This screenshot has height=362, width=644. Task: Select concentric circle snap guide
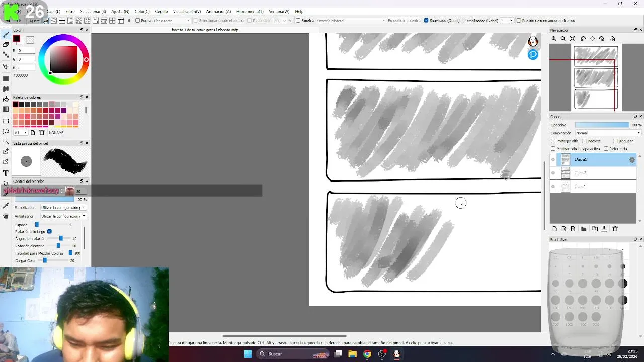pos(87,21)
